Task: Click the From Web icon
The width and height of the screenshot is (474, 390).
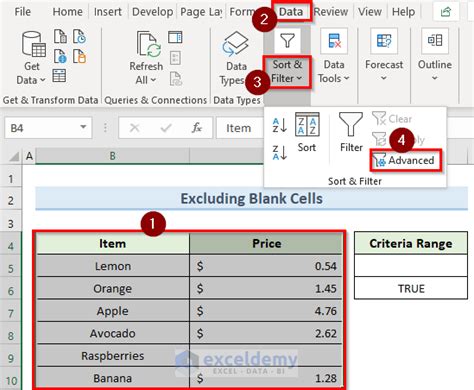Action: [x=60, y=56]
